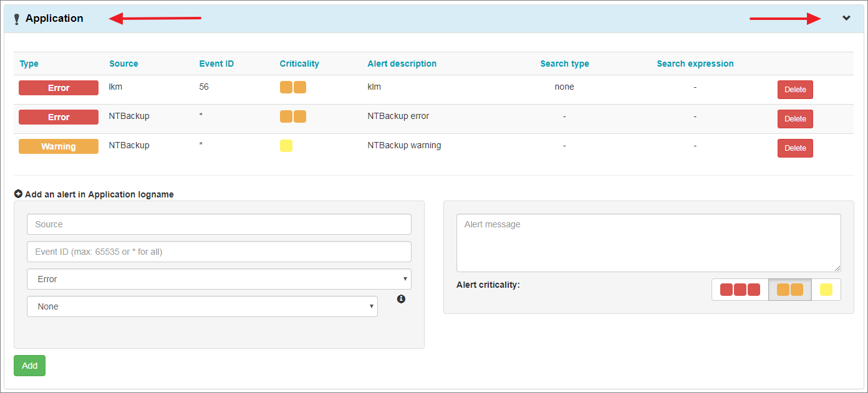
Task: Collapse the Application panel chevron
Action: coord(846,18)
